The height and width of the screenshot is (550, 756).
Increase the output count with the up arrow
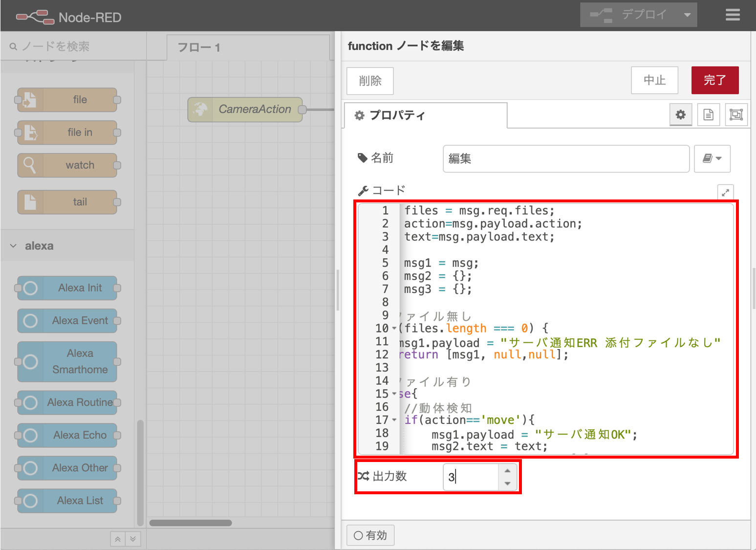[x=507, y=470]
